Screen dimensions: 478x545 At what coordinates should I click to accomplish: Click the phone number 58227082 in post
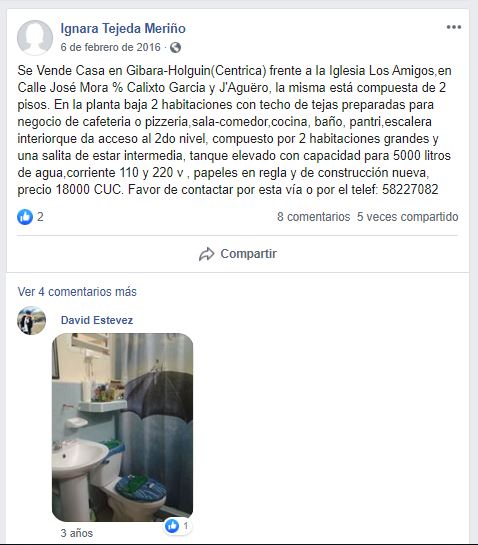(410, 190)
